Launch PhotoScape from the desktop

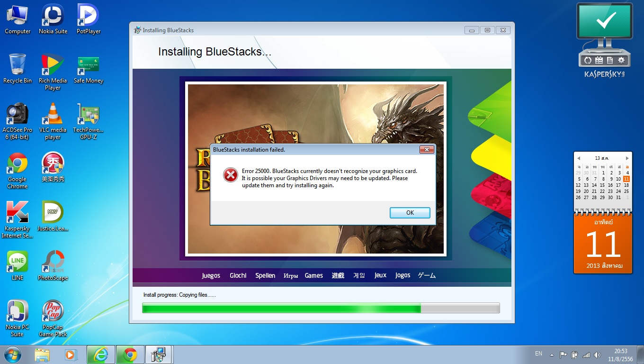click(53, 266)
